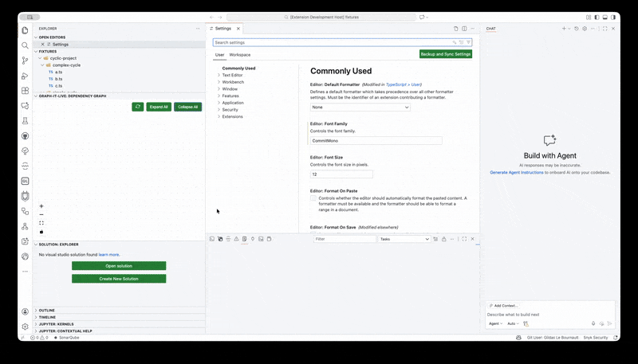Open Source Control view in activity bar
Image resolution: width=638 pixels, height=364 pixels.
click(25, 61)
